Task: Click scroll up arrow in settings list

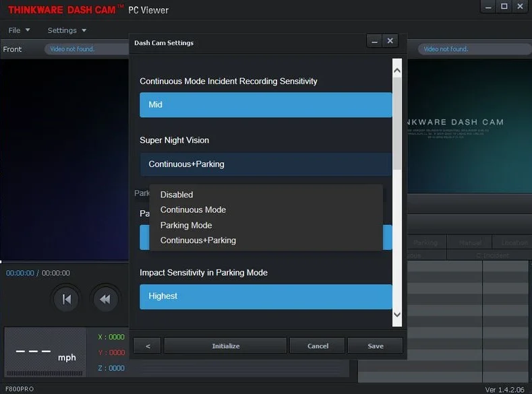Action: coord(396,70)
